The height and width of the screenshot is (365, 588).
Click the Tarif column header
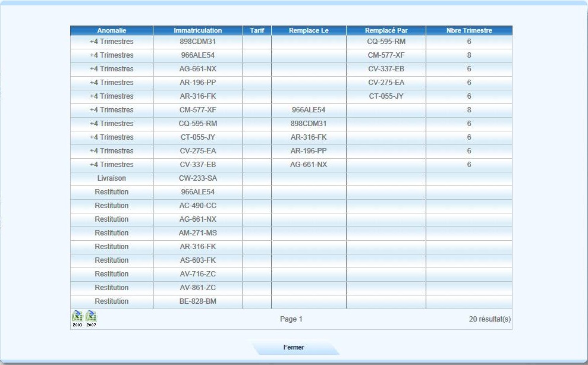coord(257,30)
